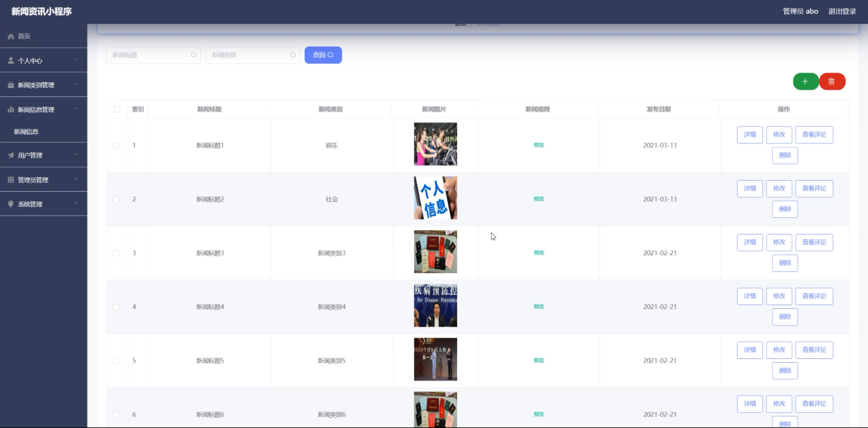Click the person icon beside 个人中心

(x=11, y=61)
